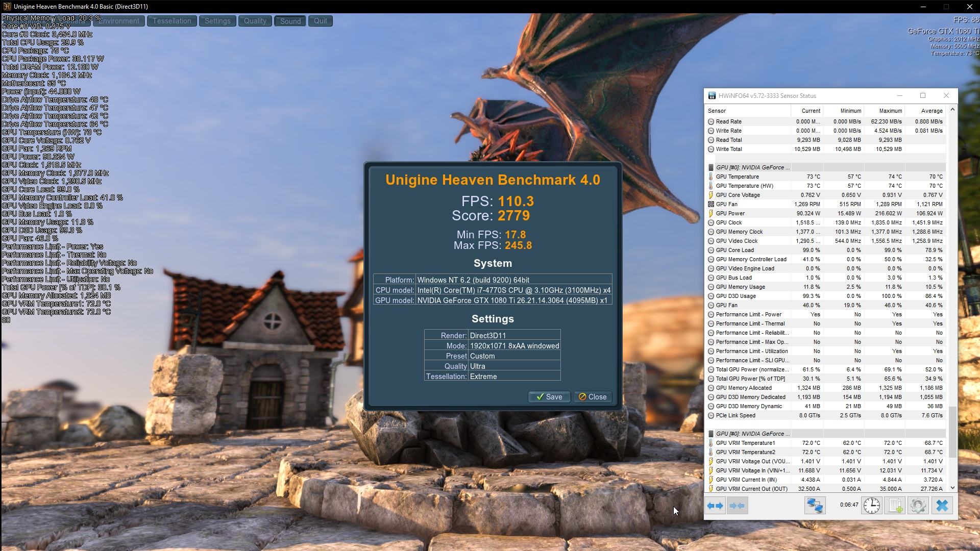Open HWiNFO sensor settings gear
The image size is (980, 551).
(x=918, y=506)
